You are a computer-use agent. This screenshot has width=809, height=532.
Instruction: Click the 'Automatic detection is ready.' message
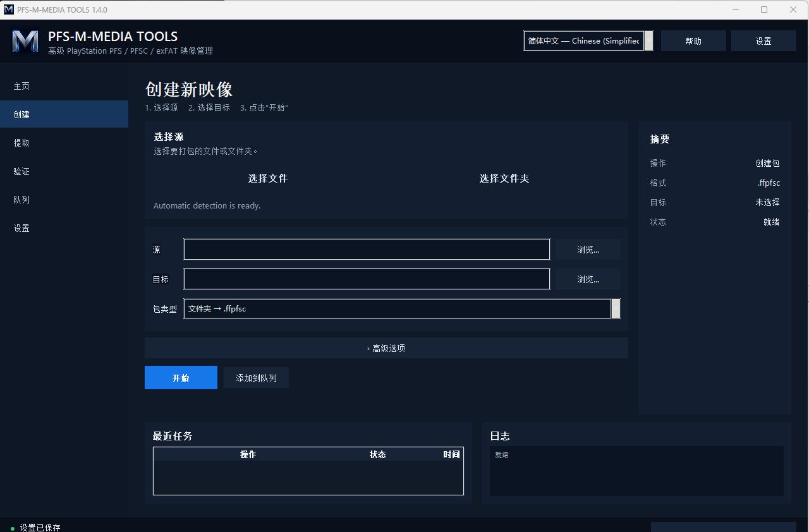[x=207, y=206]
